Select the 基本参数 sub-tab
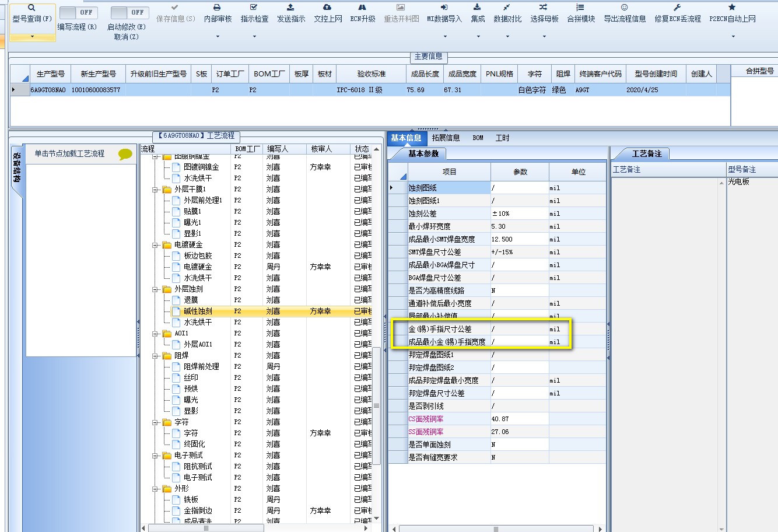This screenshot has height=532, width=778. coord(423,154)
